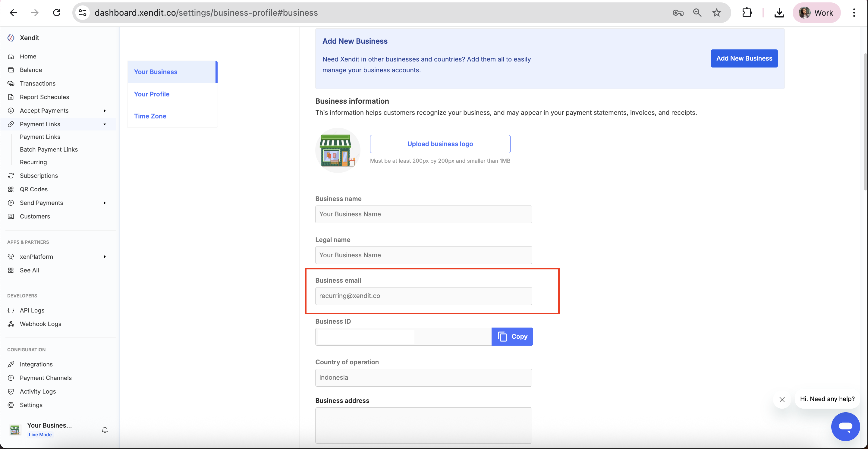Image resolution: width=868 pixels, height=449 pixels.
Task: Expand the xenPlatform submenu
Action: (x=105, y=257)
